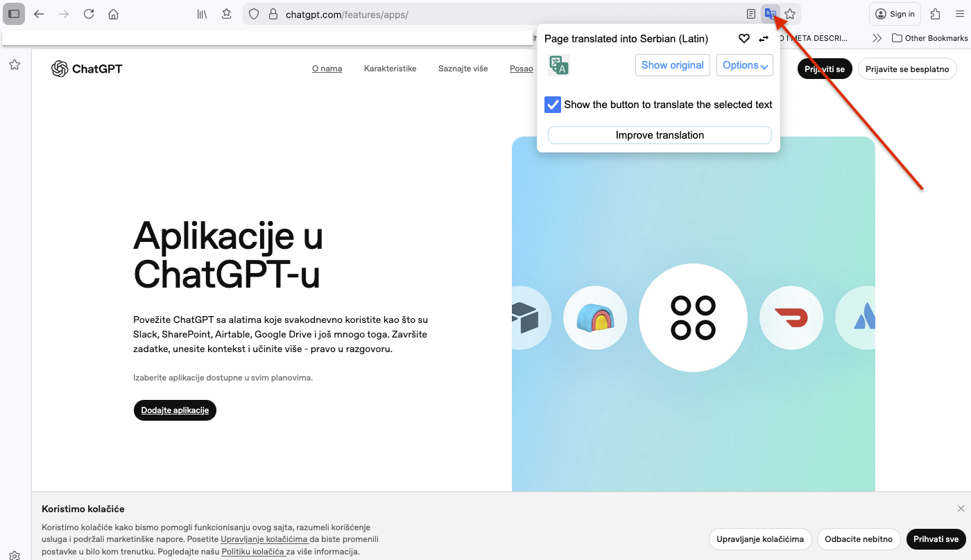Open the Options dropdown in translate popup
The image size is (971, 560).
[744, 65]
